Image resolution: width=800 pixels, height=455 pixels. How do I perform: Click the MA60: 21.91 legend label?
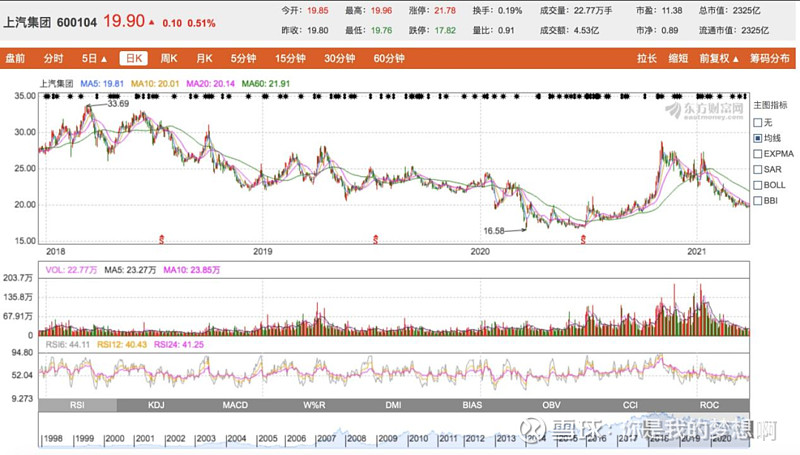[x=266, y=84]
